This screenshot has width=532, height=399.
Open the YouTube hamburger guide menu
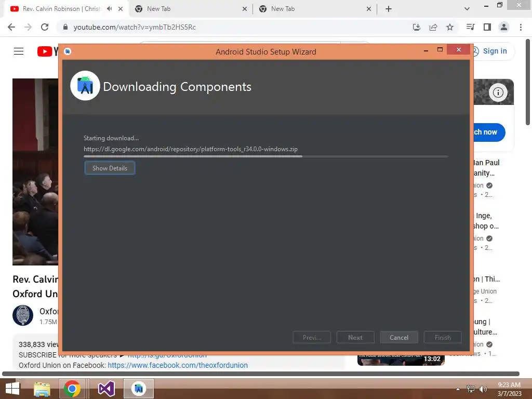click(19, 51)
